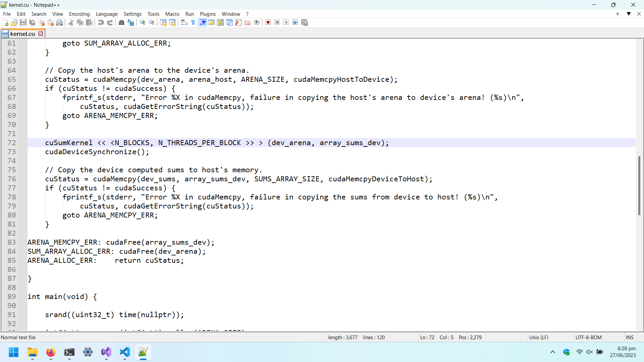Expand the document list dropdown arrow
This screenshot has height=362, width=644.
pyautogui.click(x=629, y=14)
